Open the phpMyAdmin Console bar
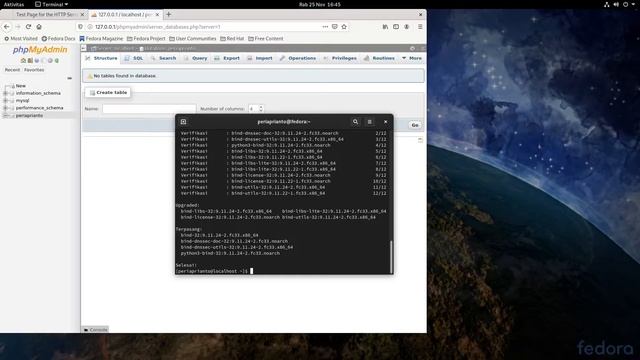Viewport: 640px width, 360px height. 96,329
